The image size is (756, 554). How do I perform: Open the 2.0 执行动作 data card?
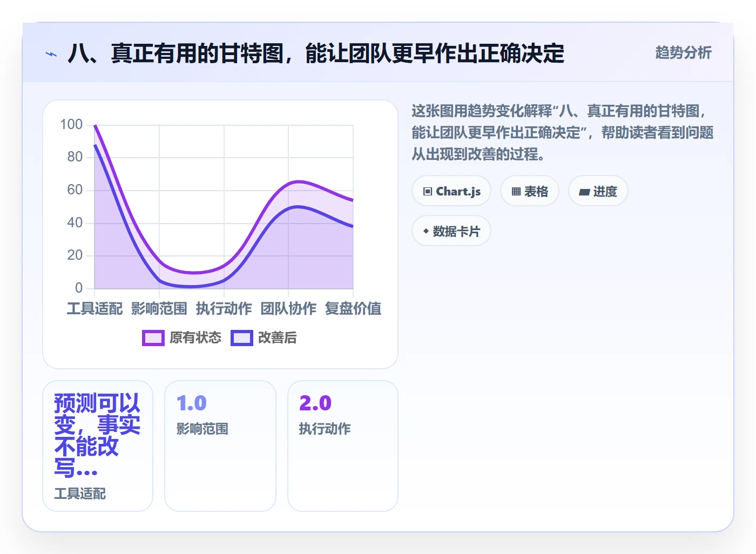[x=343, y=446]
